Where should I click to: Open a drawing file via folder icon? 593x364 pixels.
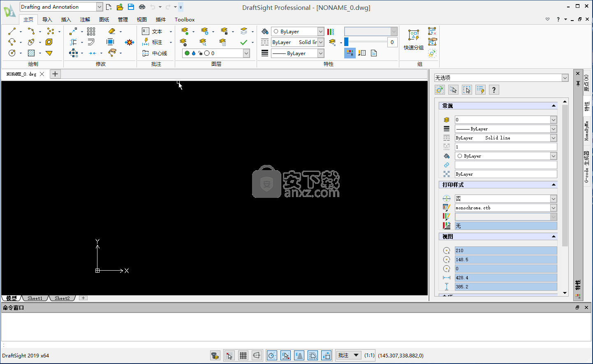point(120,7)
